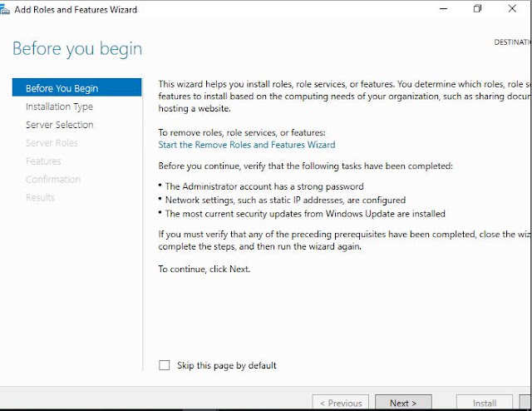Viewport: 532px width, 411px height.
Task: Click the Next button
Action: [x=403, y=403]
